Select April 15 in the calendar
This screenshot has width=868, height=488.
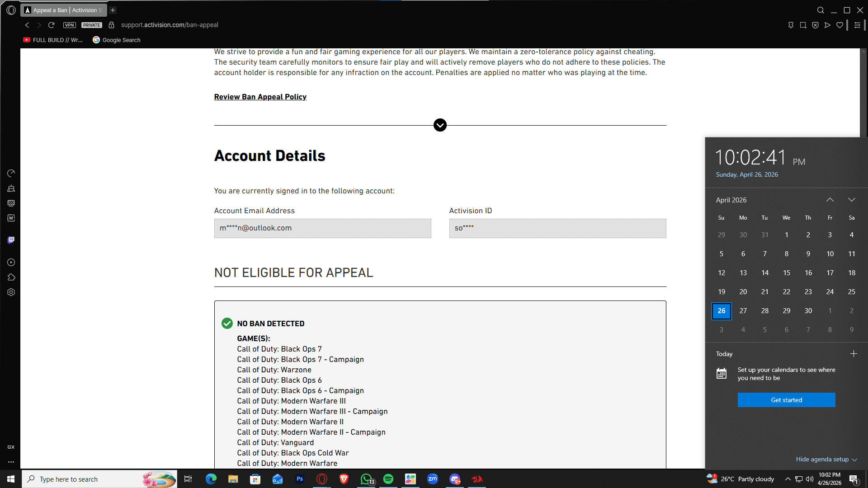(x=786, y=273)
